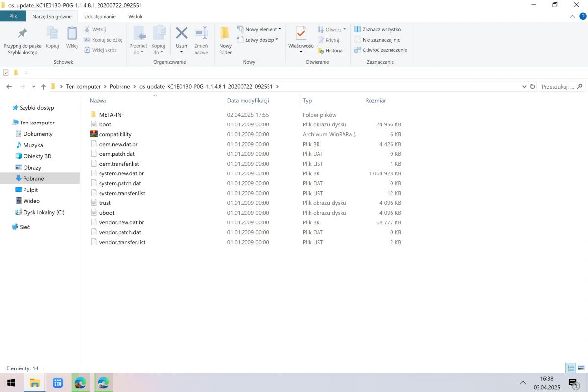Open notification center in taskbar
Screen dimensions: 588x392
coord(573,383)
